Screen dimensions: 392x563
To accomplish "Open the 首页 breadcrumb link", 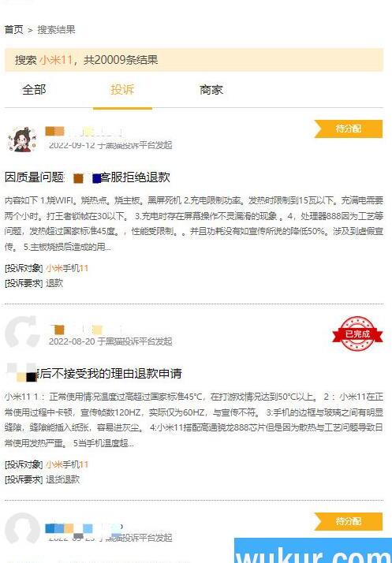I will coord(13,30).
